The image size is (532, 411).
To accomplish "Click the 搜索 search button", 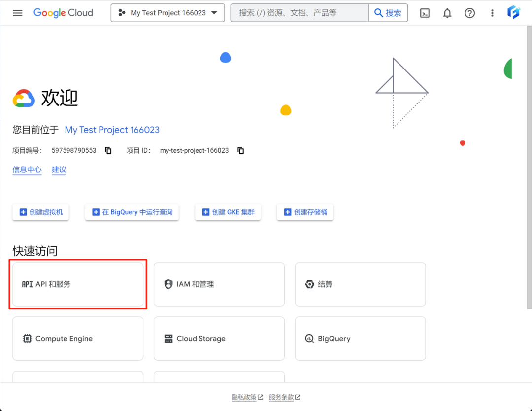I will [388, 13].
